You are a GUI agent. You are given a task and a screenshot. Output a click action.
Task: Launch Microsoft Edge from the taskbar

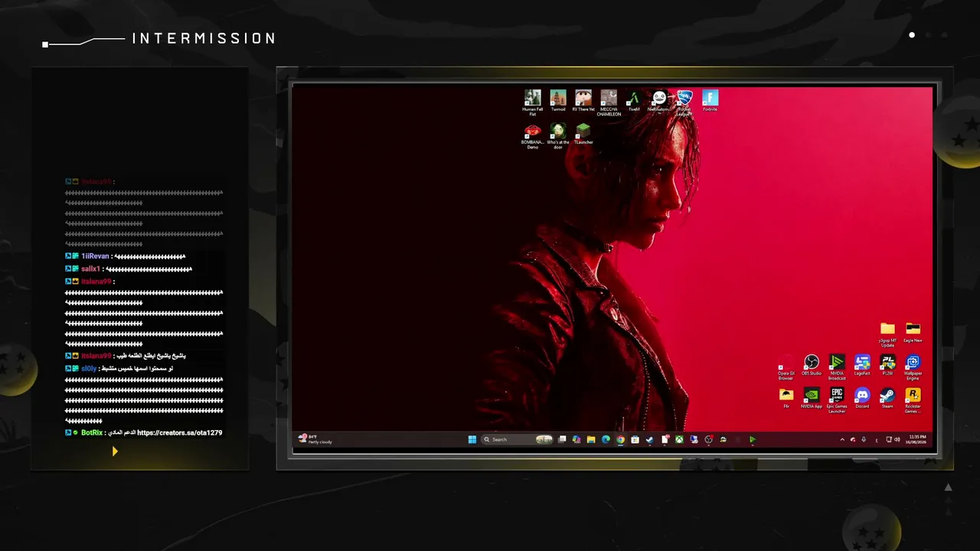click(x=606, y=439)
